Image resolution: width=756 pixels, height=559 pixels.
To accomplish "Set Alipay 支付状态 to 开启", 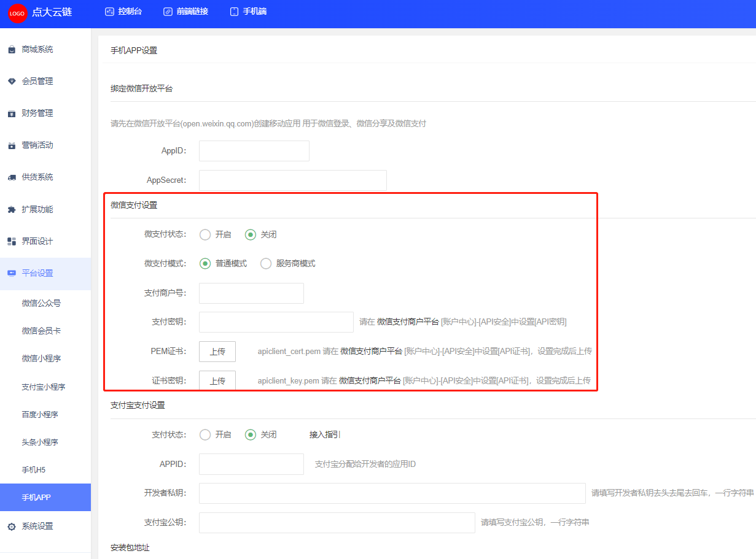I will pyautogui.click(x=205, y=434).
